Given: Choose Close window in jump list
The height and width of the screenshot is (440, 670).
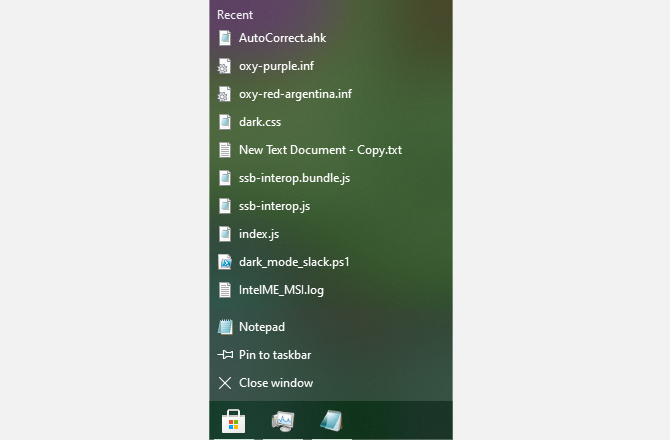Looking at the screenshot, I should [x=331, y=383].
